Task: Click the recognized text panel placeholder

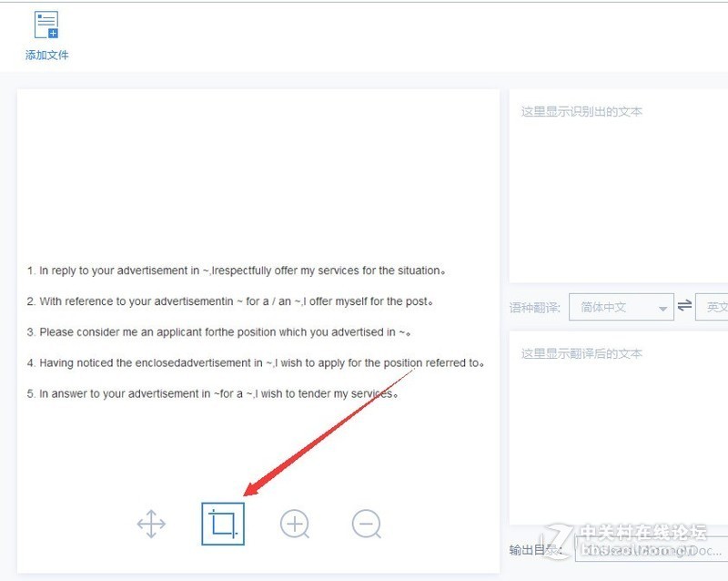Action: pyautogui.click(x=581, y=110)
